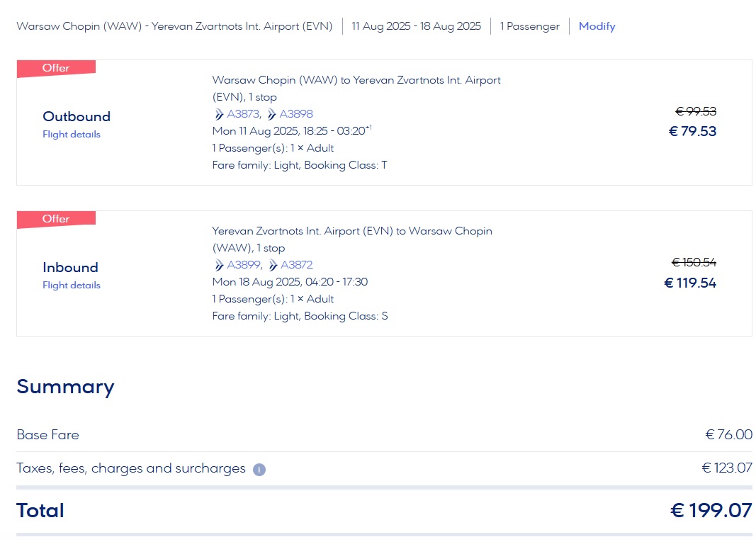Open flight number A3899 link
This screenshot has height=542, width=756.
pyautogui.click(x=244, y=265)
